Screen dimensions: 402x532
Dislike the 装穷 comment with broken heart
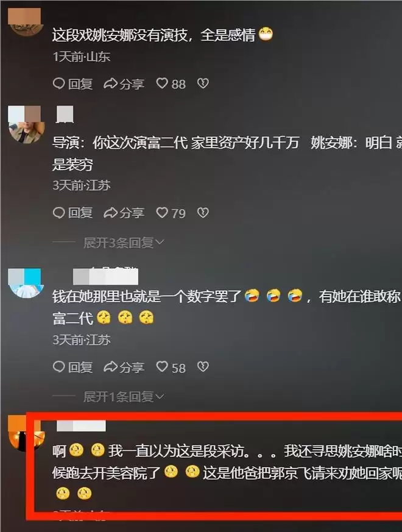tap(203, 213)
